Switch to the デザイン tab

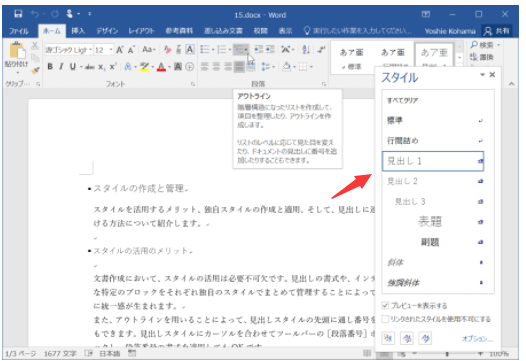tap(107, 31)
